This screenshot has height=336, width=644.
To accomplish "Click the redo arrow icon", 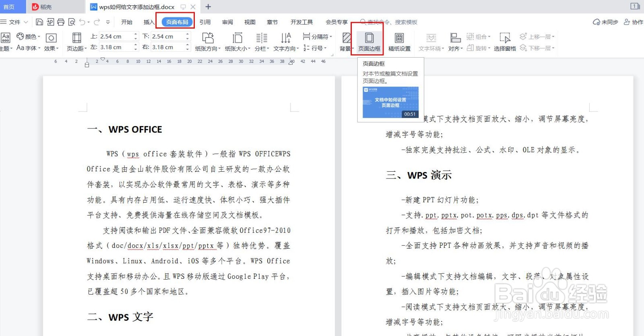I will [97, 22].
